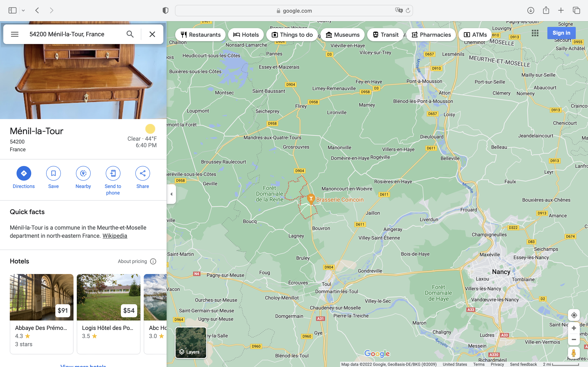Screen dimensions: 588x367
Task: Open the hamburger menu in search box
Action: (x=14, y=34)
